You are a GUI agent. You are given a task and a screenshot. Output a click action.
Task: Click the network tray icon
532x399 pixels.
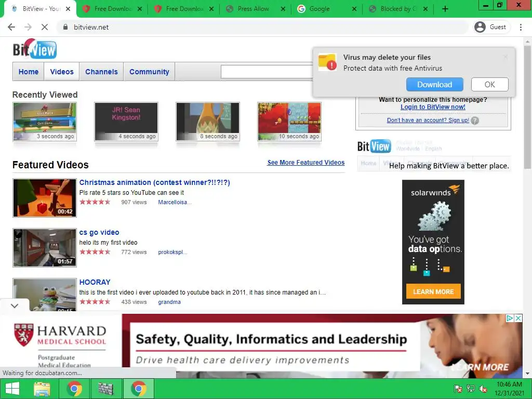(x=471, y=389)
